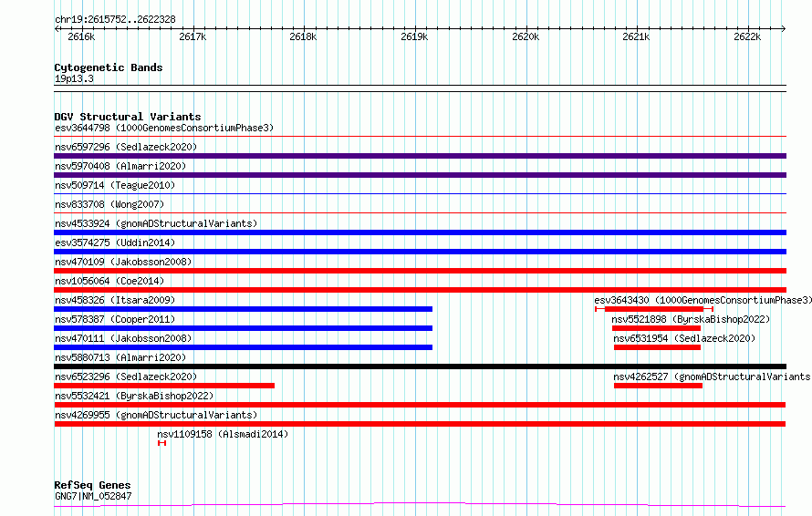Select the nsv1056064 Coe2014 label
Image resolution: width=812 pixels, height=516 pixels.
(x=109, y=281)
